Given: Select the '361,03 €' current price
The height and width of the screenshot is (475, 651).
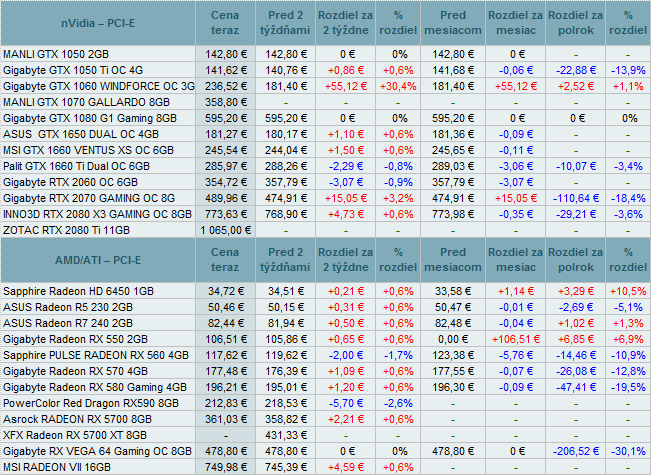Looking at the screenshot, I should [x=226, y=419].
